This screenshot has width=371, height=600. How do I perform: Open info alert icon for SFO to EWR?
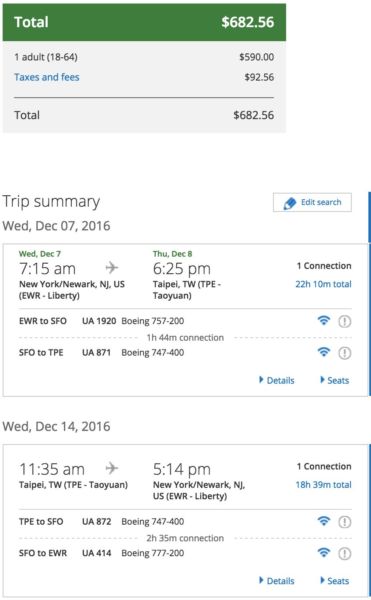pos(345,553)
